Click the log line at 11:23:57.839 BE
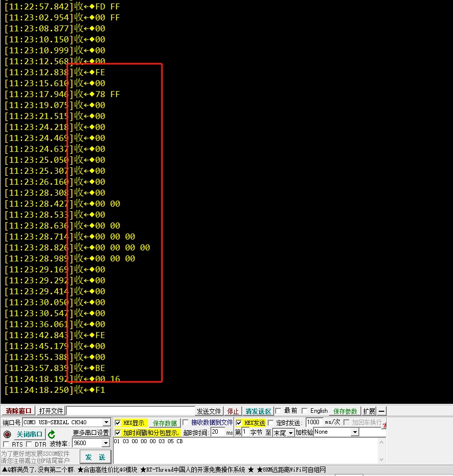 pyautogui.click(x=55, y=368)
